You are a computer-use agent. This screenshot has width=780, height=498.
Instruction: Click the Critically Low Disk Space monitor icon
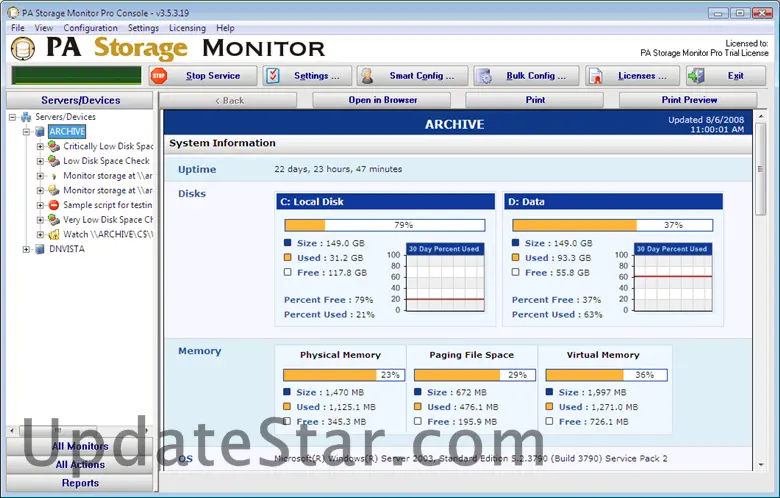pyautogui.click(x=54, y=146)
